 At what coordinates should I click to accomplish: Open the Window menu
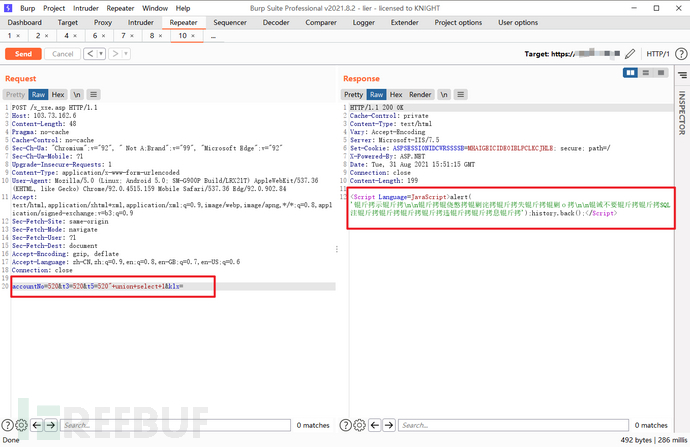(x=155, y=8)
